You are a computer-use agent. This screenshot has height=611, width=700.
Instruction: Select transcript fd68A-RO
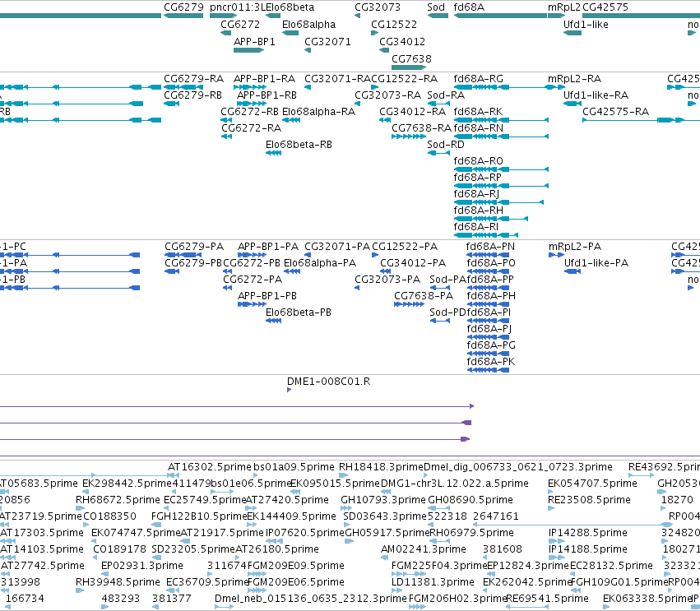coord(479,161)
